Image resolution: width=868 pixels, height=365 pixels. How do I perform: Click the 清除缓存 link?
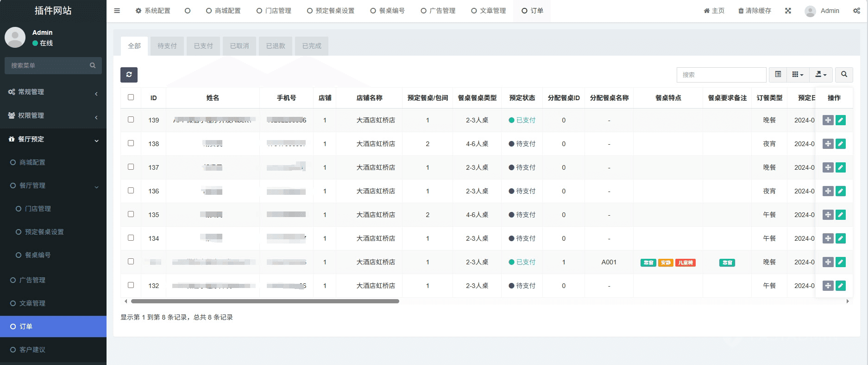[755, 11]
